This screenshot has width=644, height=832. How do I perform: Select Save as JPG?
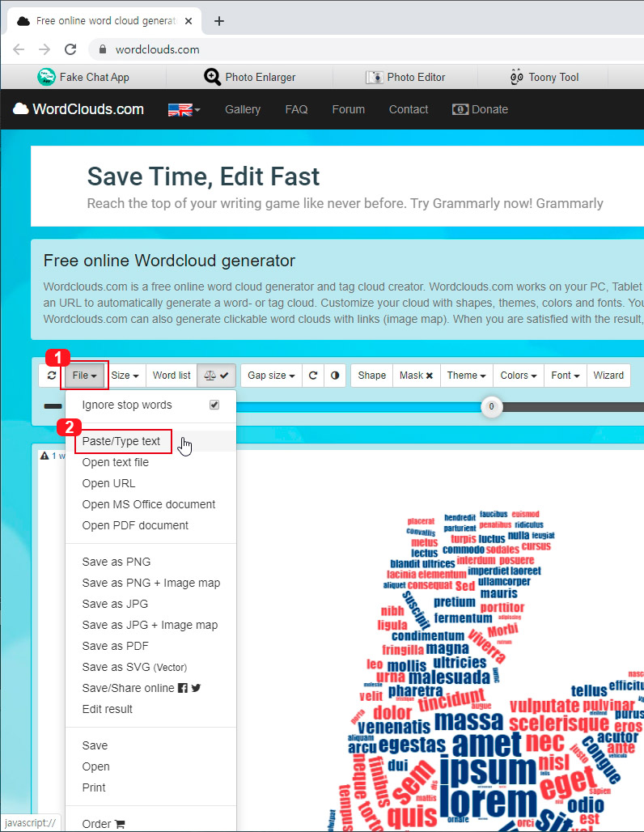point(150,604)
